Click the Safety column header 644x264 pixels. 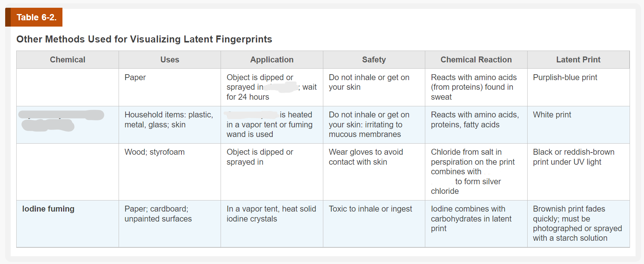point(374,60)
